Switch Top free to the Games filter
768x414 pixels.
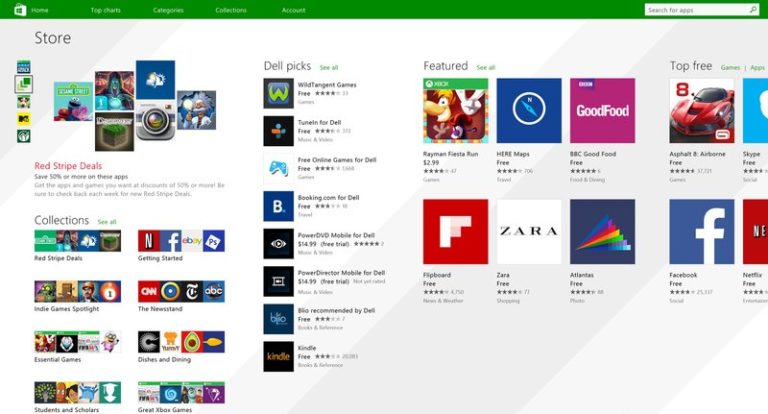730,68
